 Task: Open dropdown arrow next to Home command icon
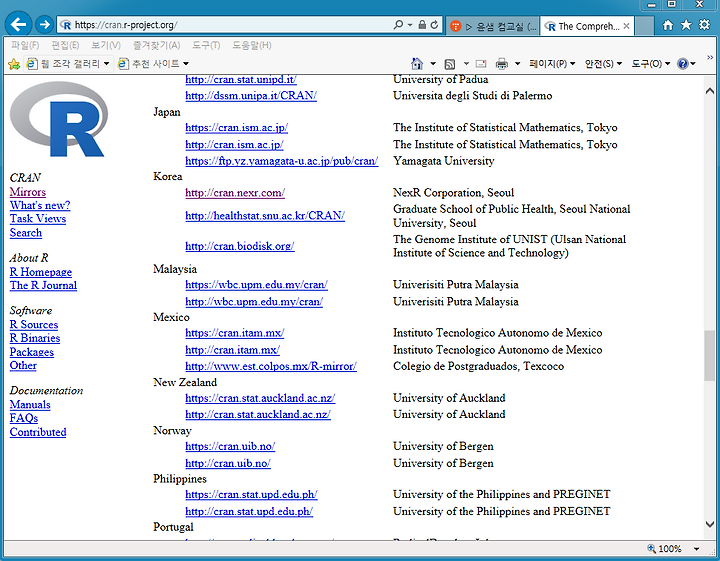click(433, 64)
